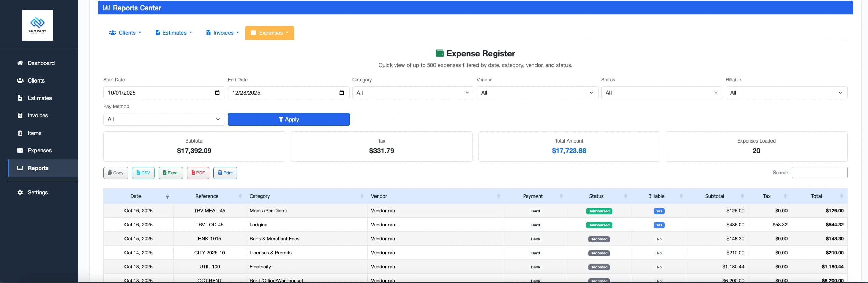
Task: Click the green Expense Register wallet icon
Action: (440, 53)
